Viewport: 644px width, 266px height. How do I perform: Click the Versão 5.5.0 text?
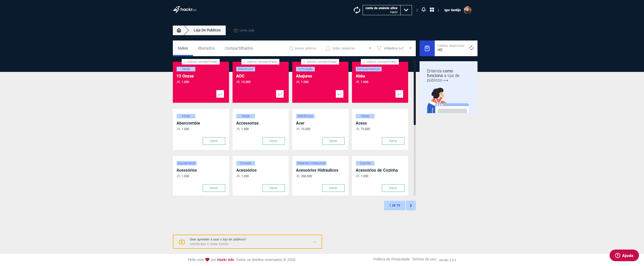[447, 260]
